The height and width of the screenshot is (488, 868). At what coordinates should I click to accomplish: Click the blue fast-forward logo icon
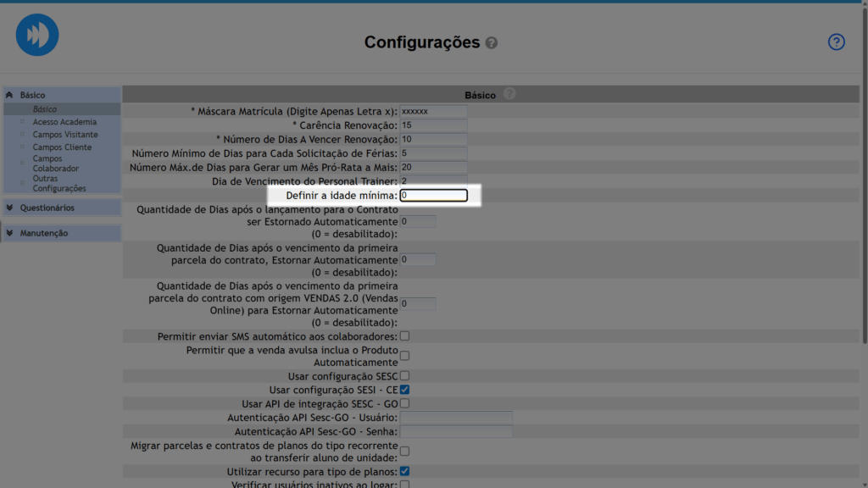click(37, 36)
